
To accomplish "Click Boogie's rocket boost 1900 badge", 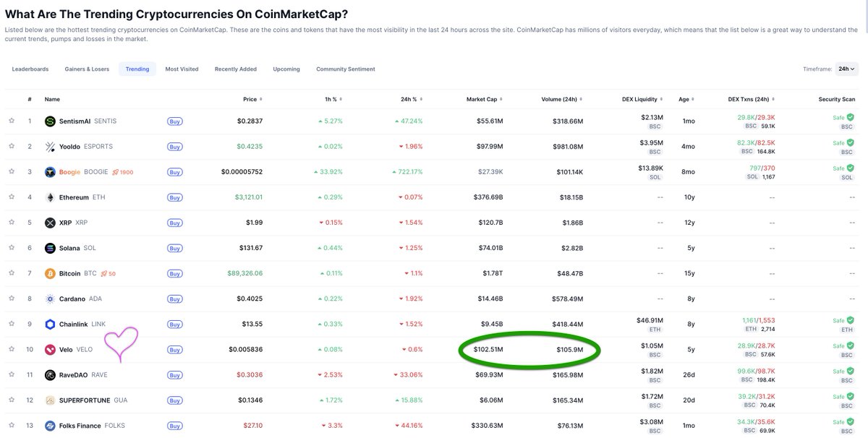I will 122,172.
